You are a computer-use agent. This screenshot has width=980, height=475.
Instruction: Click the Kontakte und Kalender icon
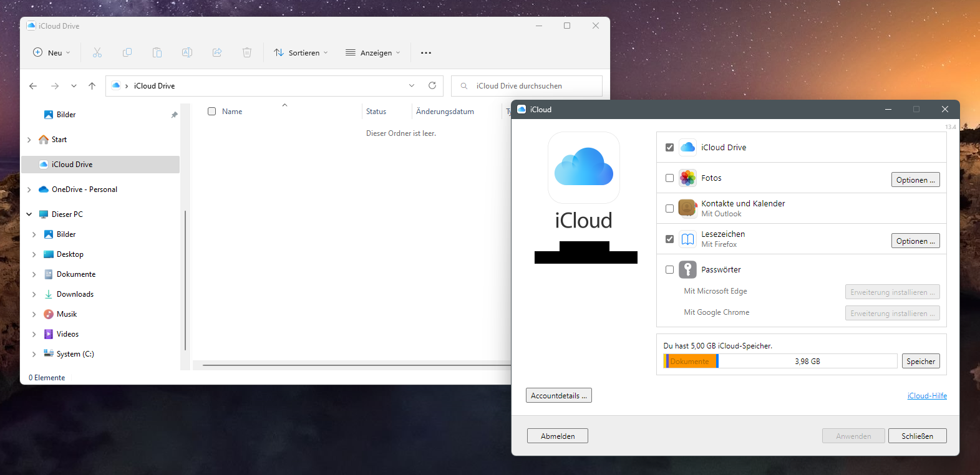click(687, 208)
